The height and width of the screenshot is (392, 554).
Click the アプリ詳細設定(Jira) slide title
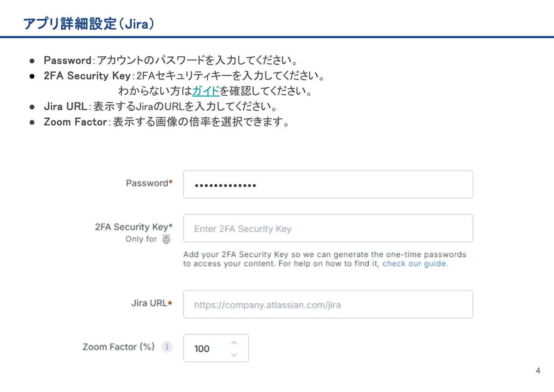89,24
